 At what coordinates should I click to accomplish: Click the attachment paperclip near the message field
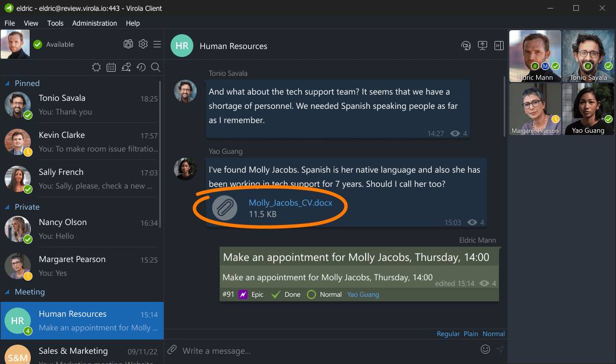171,350
